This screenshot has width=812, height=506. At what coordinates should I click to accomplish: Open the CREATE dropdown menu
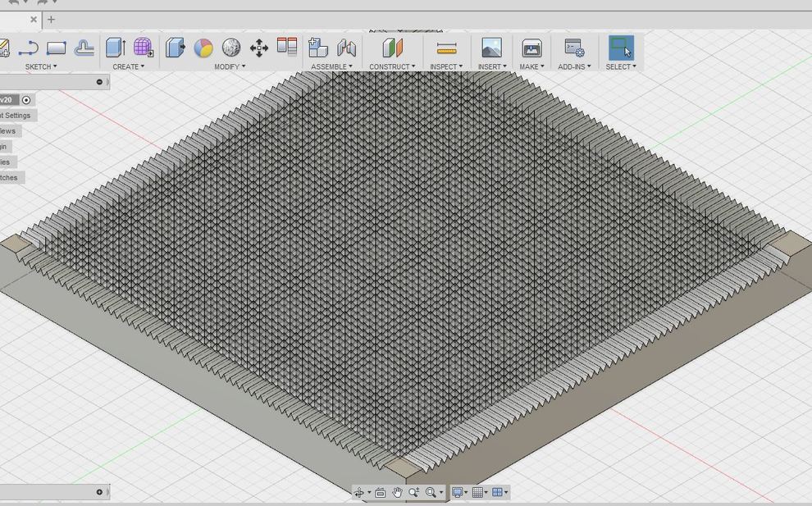129,66
